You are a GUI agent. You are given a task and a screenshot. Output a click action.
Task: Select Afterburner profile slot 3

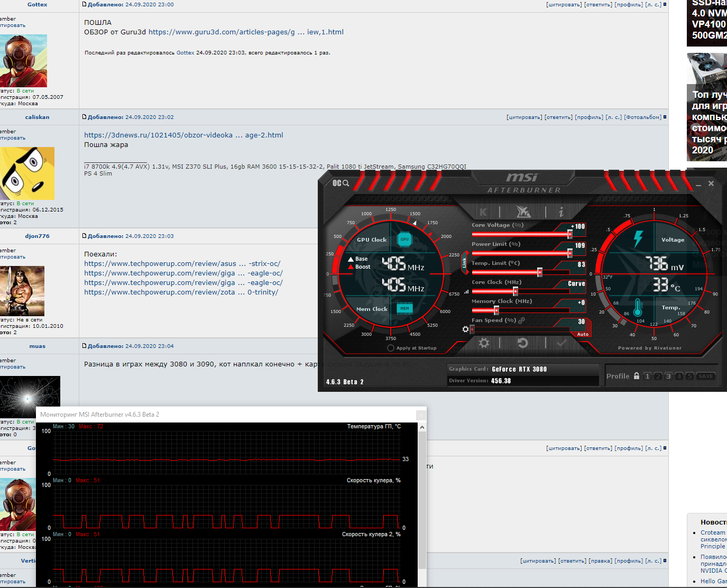point(668,376)
